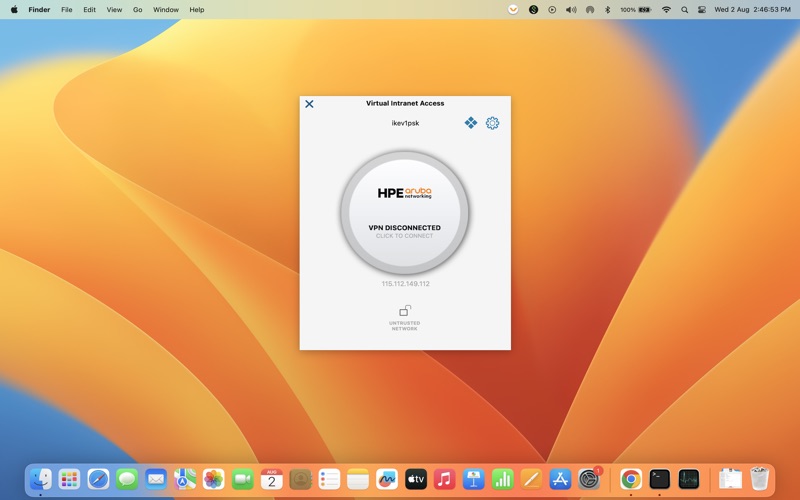Open Activity Monitor from the Dock
Viewport: 800px width, 500px height.
[x=688, y=479]
